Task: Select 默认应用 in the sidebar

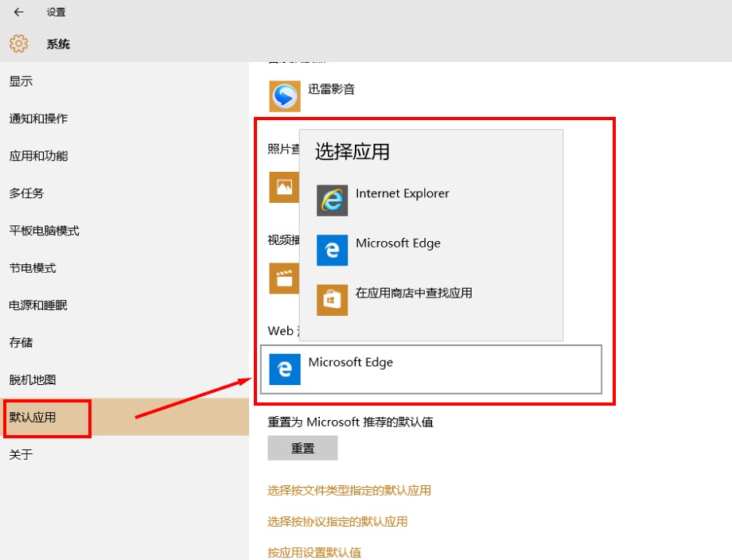Action: pos(124,417)
